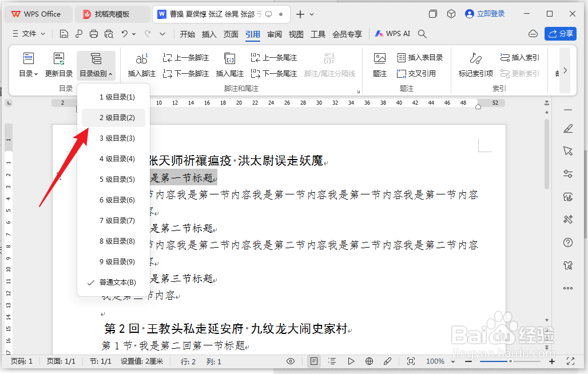Click Update Table of Contents (更新目录)
588x374 pixels.
59,65
